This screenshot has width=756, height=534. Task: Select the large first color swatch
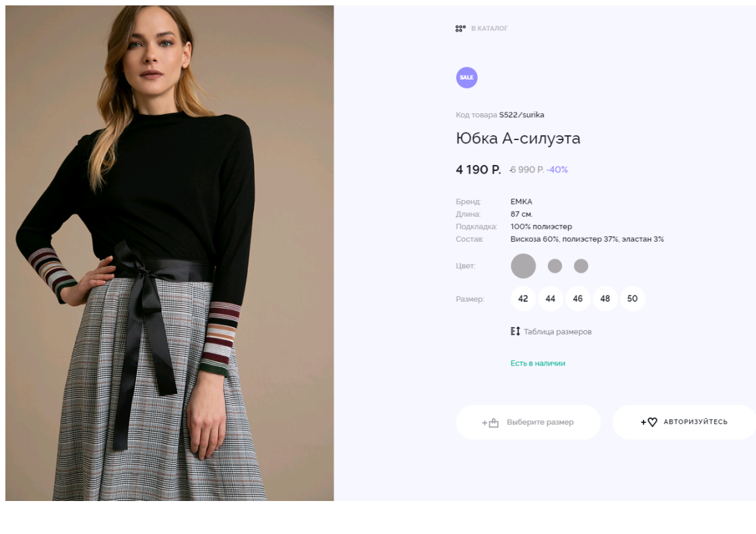(523, 266)
